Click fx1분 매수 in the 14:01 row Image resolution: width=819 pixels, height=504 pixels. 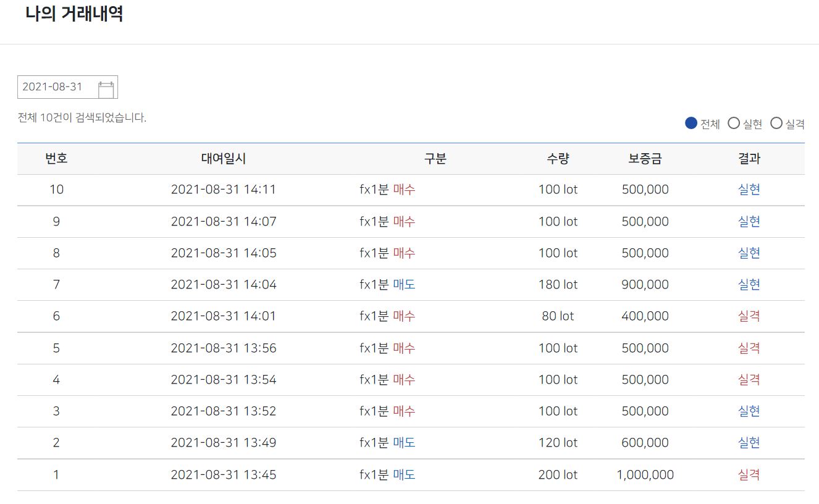(x=387, y=316)
